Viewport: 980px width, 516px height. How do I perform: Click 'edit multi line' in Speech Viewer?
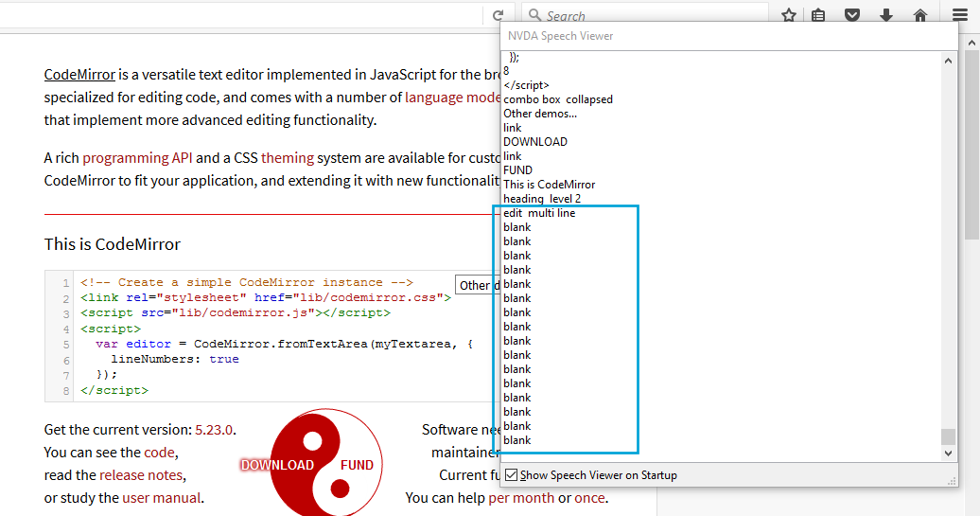point(539,213)
